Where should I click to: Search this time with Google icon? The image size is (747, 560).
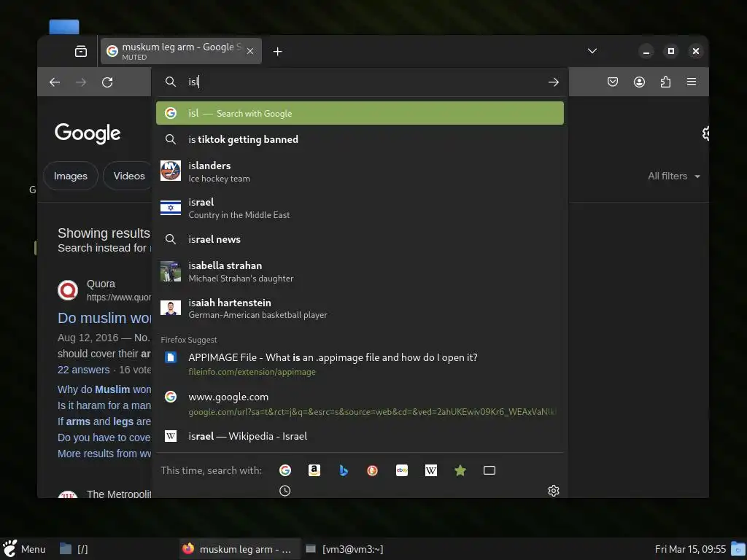pos(285,470)
